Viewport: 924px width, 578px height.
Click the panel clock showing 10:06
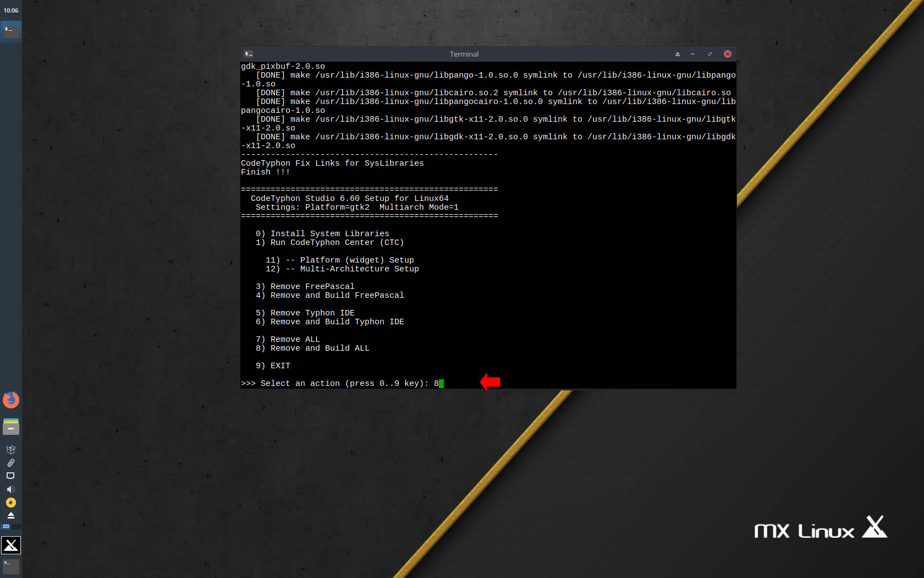pos(11,10)
